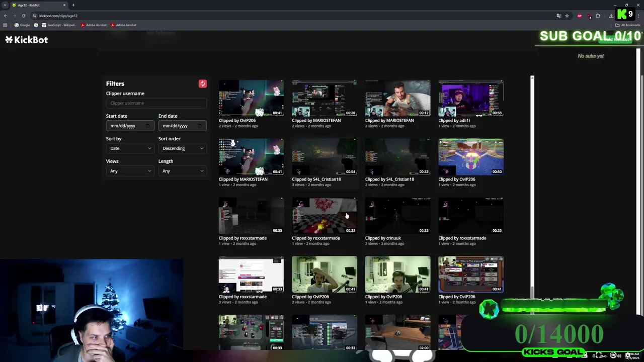
Task: Close the Age12 - KickBot tab
Action: [64, 5]
